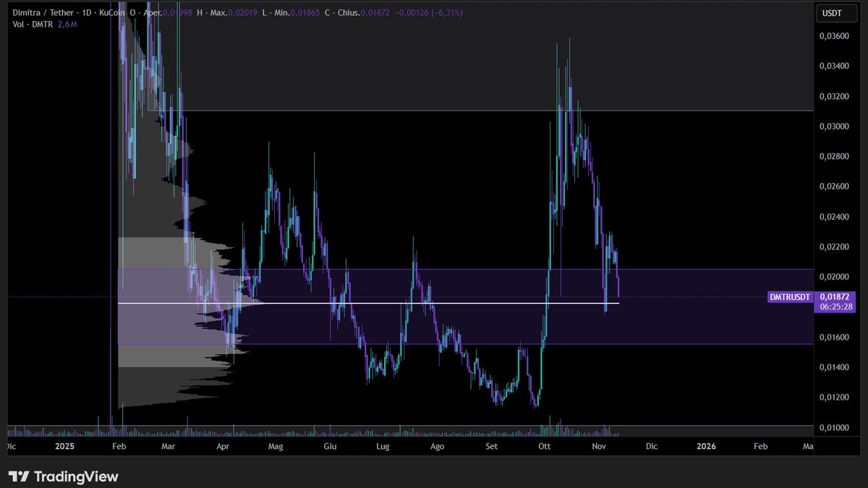The image size is (868, 488).
Task: Click the Mar month label on time axis
Action: (168, 446)
